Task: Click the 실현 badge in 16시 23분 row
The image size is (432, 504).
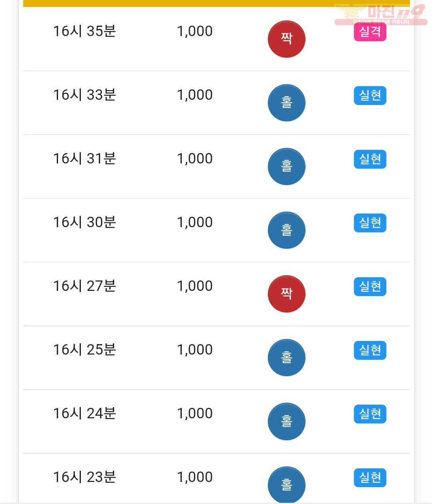Action: pos(370,478)
